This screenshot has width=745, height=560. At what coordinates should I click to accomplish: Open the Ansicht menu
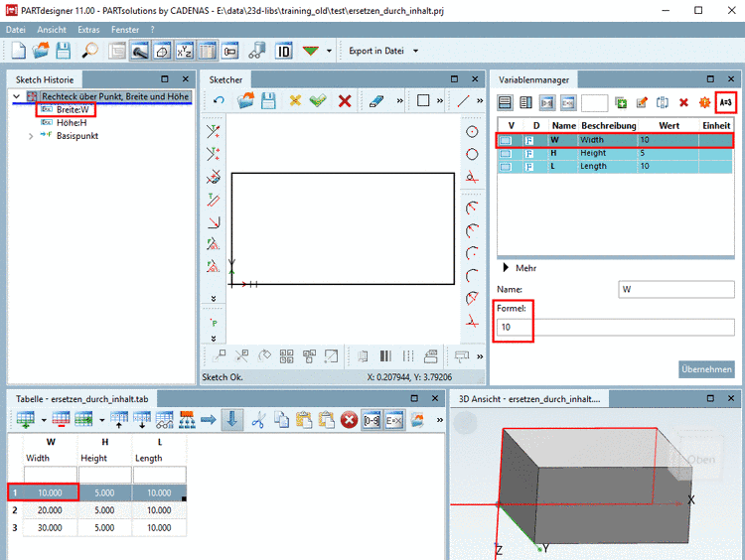(x=52, y=30)
